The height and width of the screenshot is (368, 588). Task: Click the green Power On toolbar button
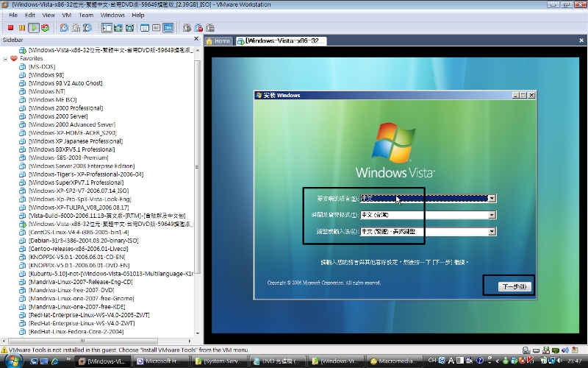[34, 28]
